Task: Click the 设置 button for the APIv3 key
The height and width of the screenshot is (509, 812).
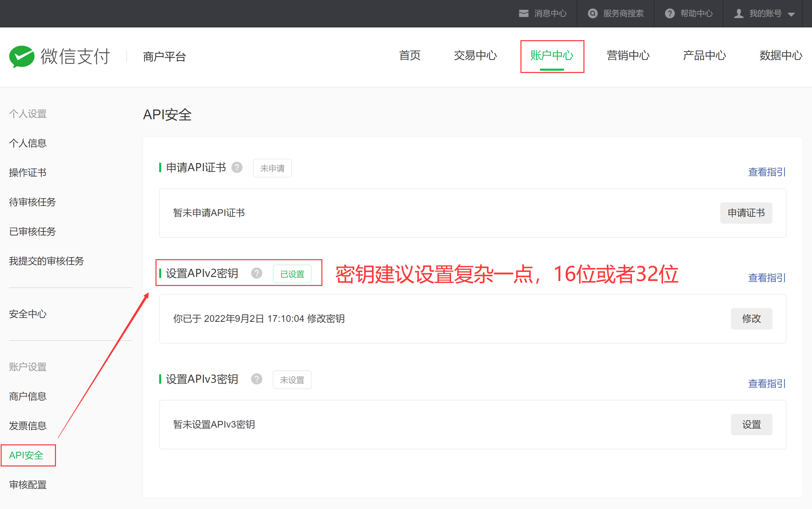Action: point(751,425)
